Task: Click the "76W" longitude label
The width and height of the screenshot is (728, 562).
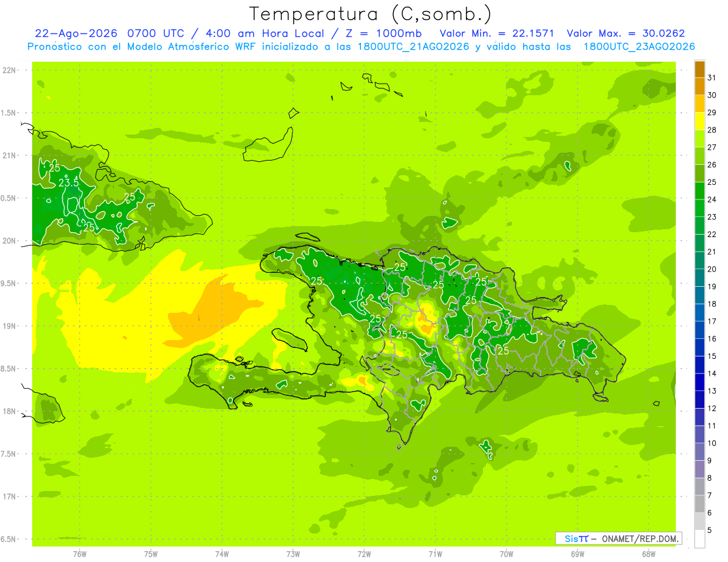Action: [x=80, y=554]
